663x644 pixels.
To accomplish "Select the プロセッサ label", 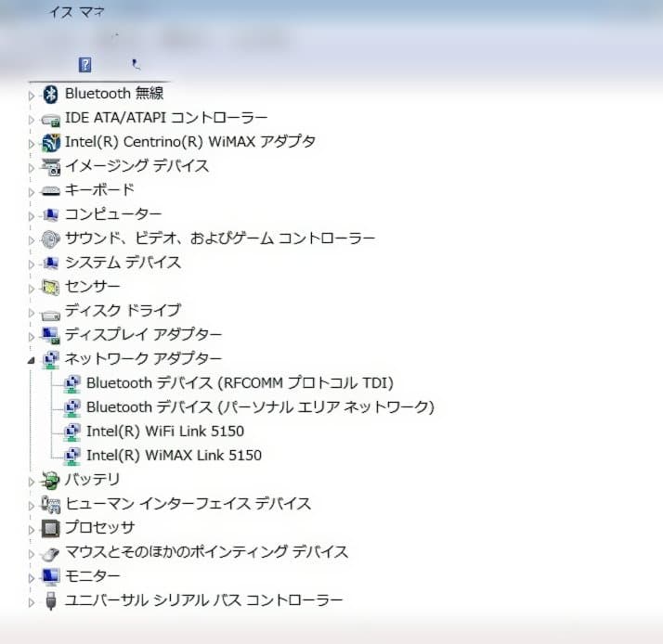I will [99, 527].
